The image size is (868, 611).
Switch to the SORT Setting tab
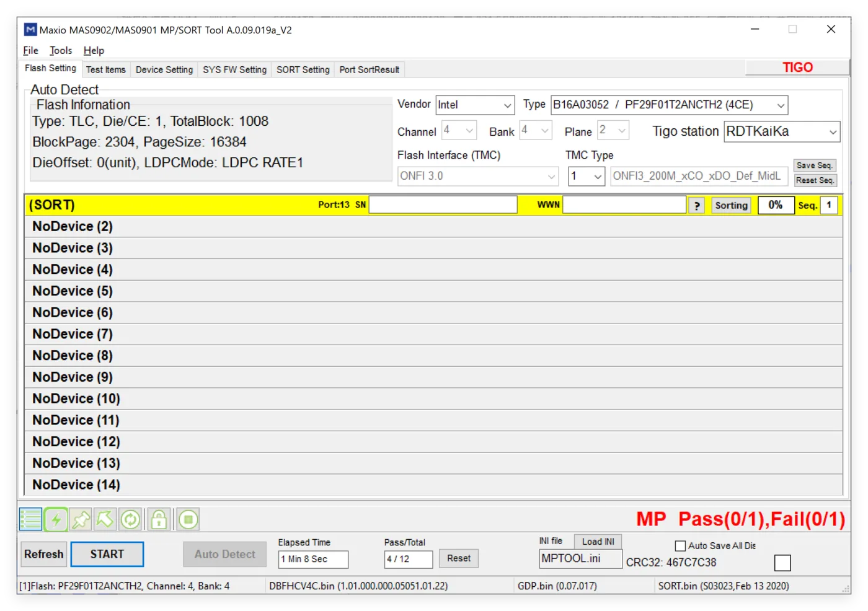pyautogui.click(x=303, y=70)
